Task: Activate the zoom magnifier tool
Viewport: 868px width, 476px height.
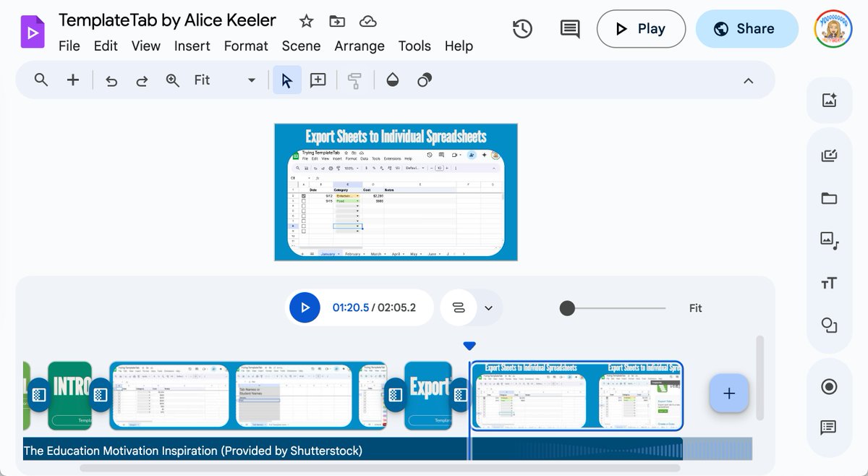Action: click(x=172, y=80)
